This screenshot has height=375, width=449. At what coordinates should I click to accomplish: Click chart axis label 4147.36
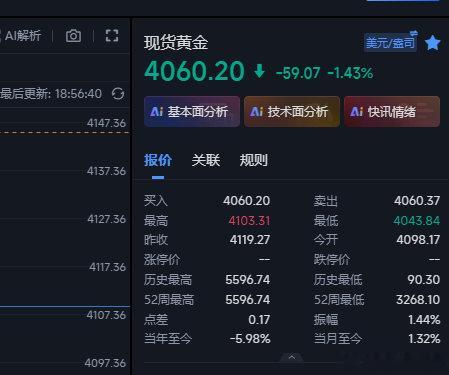point(106,123)
